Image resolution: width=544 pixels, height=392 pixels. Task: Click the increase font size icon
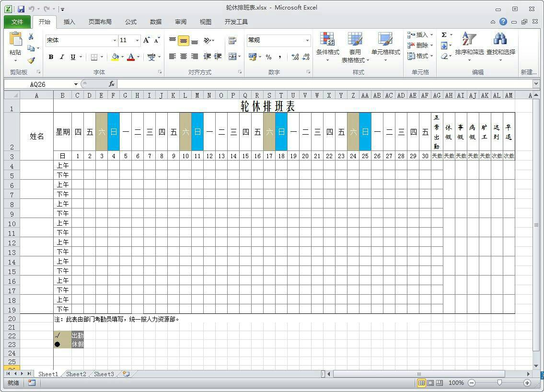point(147,40)
